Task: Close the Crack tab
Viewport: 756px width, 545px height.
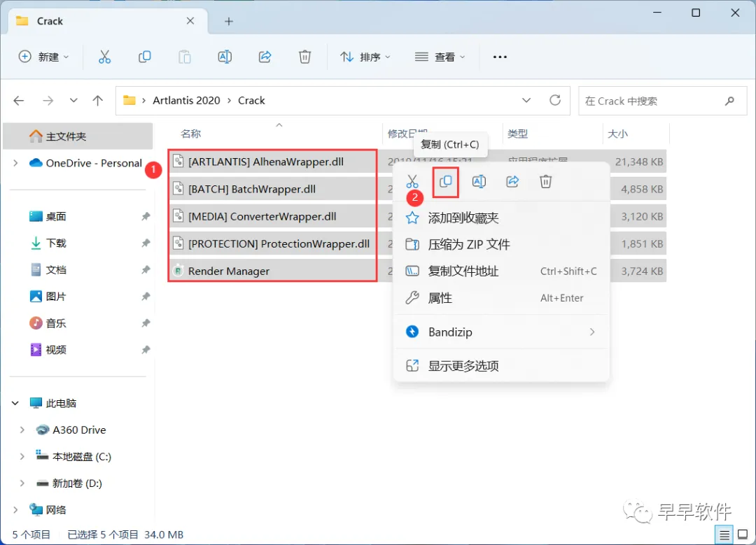Action: (190, 21)
